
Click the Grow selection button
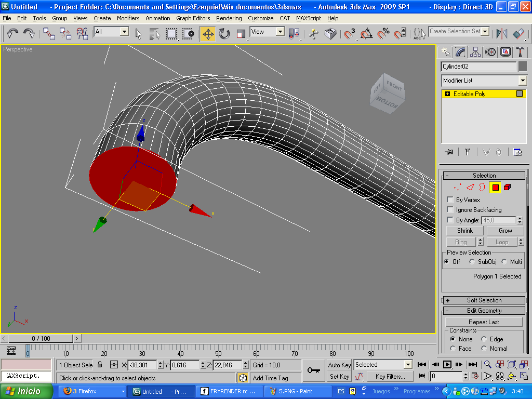tap(505, 231)
